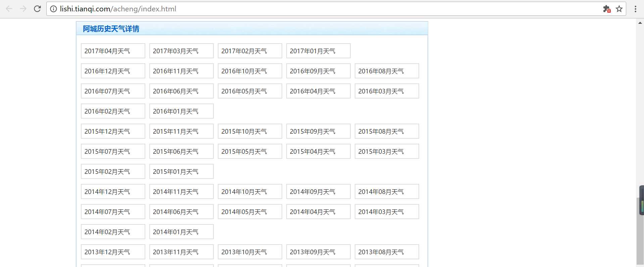Open 2015年03月天气 link
The height and width of the screenshot is (267, 644).
click(387, 151)
